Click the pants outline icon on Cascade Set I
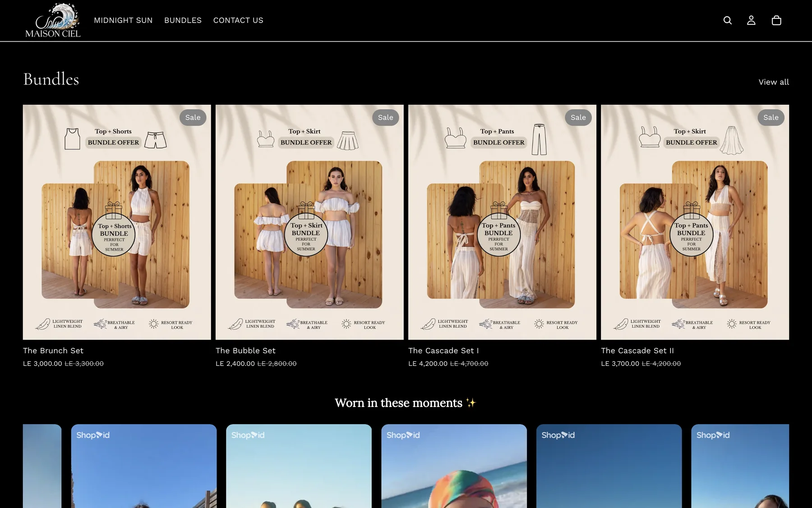This screenshot has height=508, width=812. (539, 139)
